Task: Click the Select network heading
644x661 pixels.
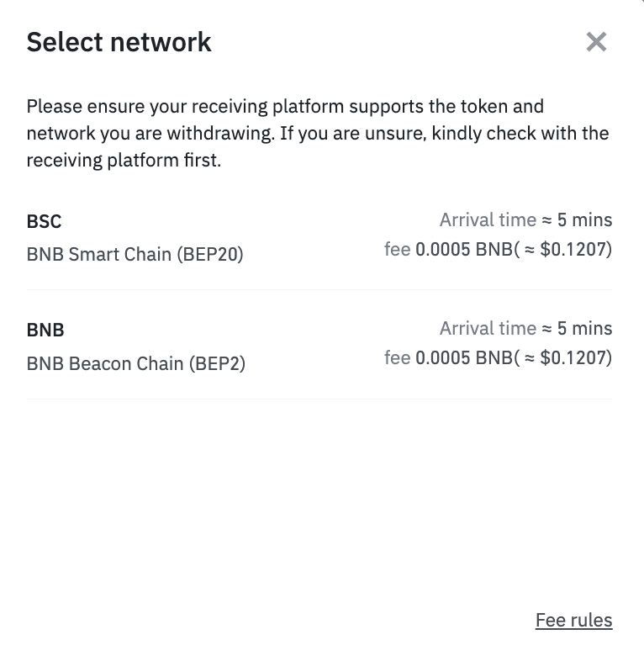Action: point(119,42)
